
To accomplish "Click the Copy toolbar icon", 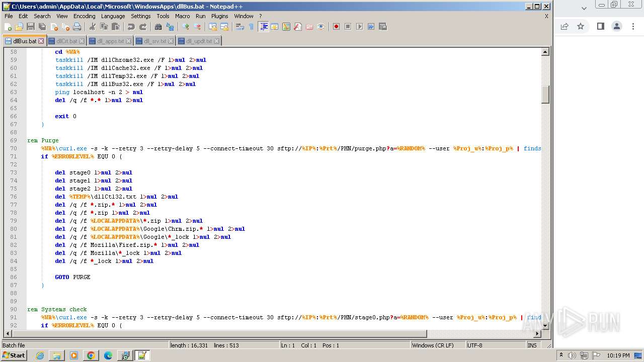I will click(x=104, y=27).
